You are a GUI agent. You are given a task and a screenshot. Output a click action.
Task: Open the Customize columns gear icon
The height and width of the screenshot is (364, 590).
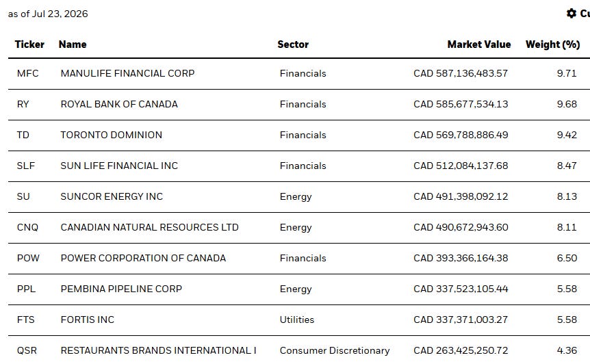click(572, 14)
